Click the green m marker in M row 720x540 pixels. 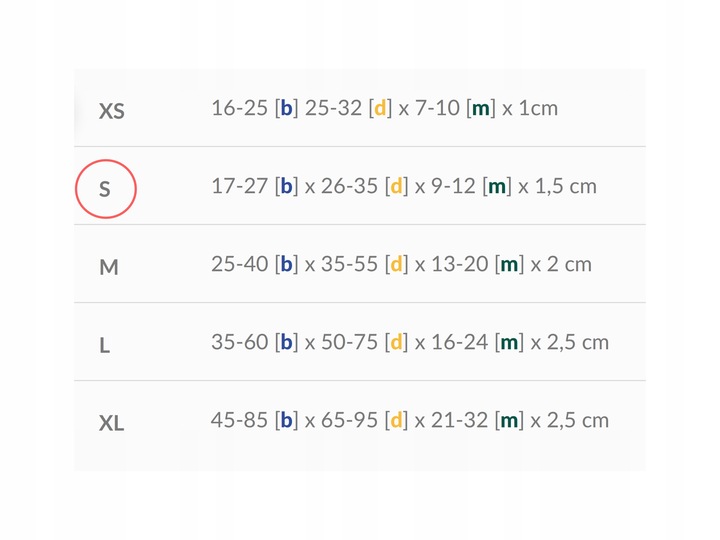(509, 264)
